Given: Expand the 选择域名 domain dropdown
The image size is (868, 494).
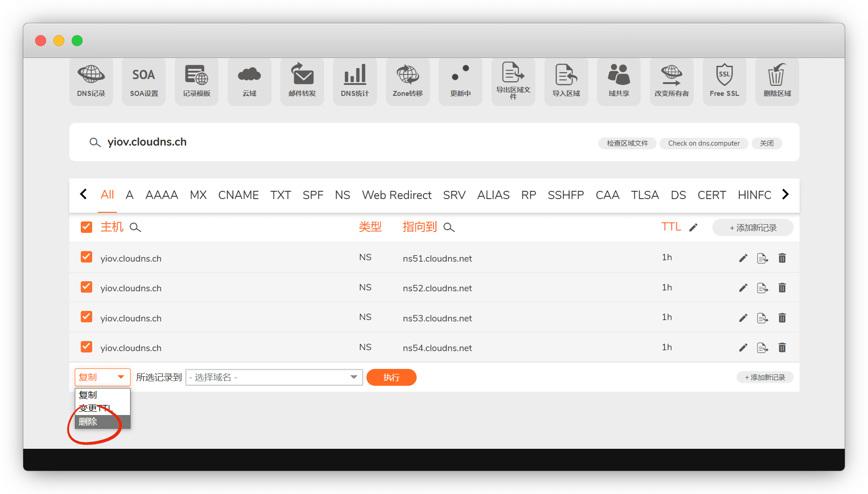Looking at the screenshot, I should tap(274, 377).
